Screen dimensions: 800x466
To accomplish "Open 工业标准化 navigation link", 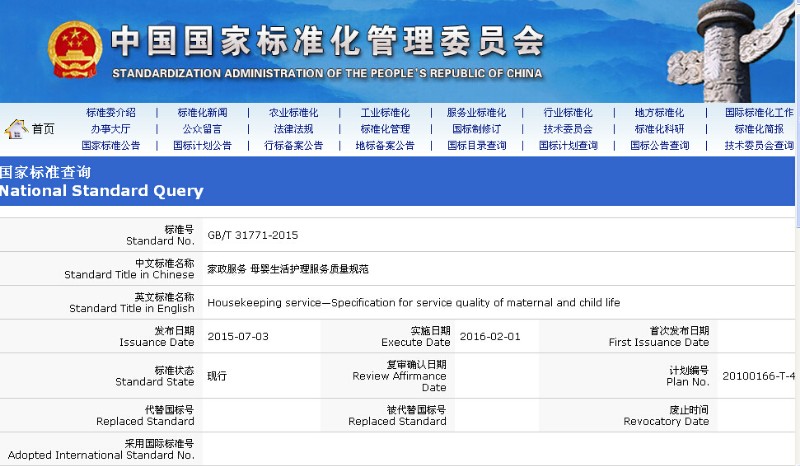I will click(x=385, y=113).
